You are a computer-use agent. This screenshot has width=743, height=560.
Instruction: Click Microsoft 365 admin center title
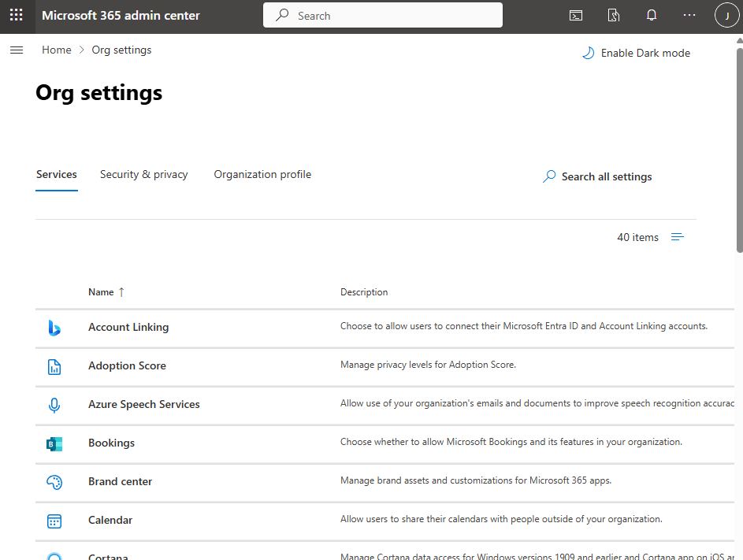point(121,16)
